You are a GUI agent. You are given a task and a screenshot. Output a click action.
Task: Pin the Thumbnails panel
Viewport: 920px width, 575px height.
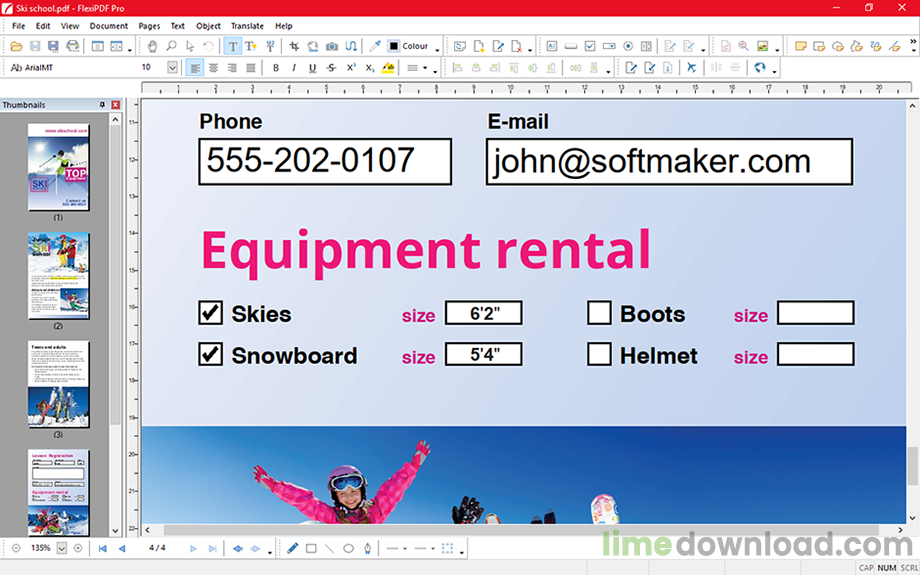pyautogui.click(x=102, y=104)
